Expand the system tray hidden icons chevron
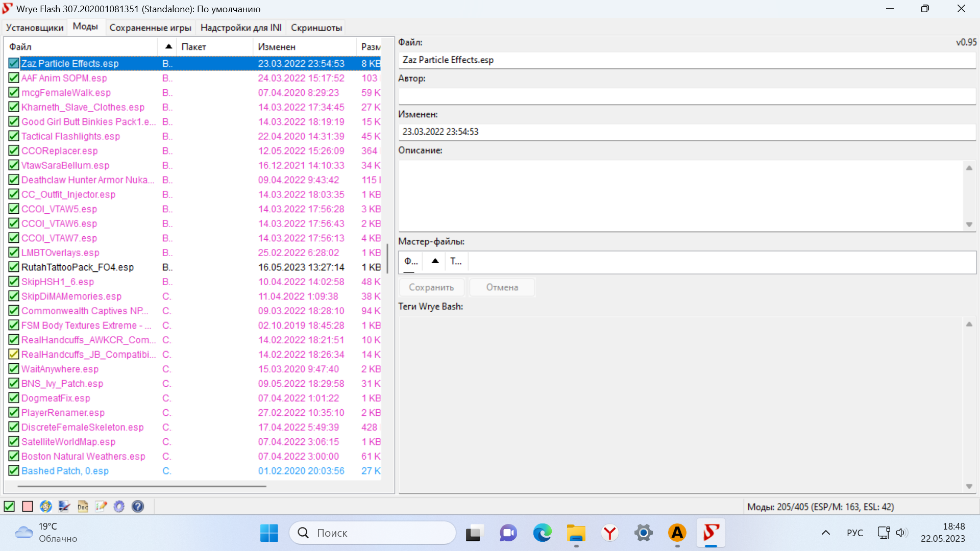 (x=825, y=533)
